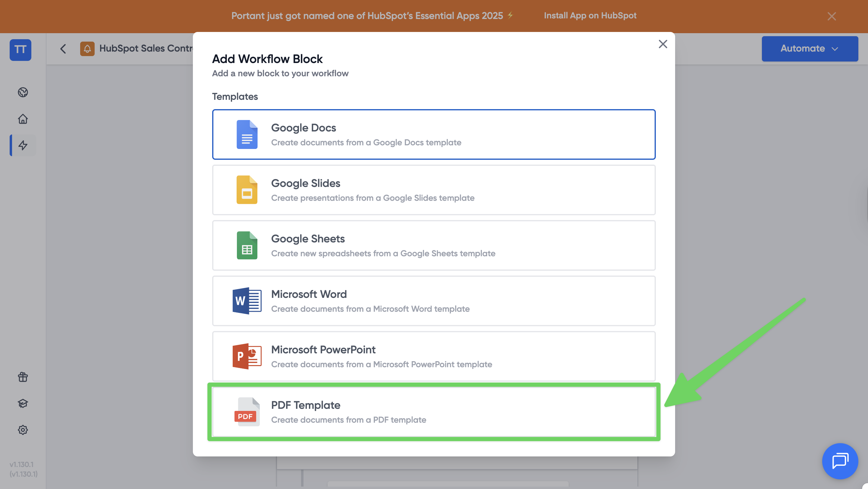Click the gift icon in the sidebar
The height and width of the screenshot is (489, 868).
tap(23, 377)
